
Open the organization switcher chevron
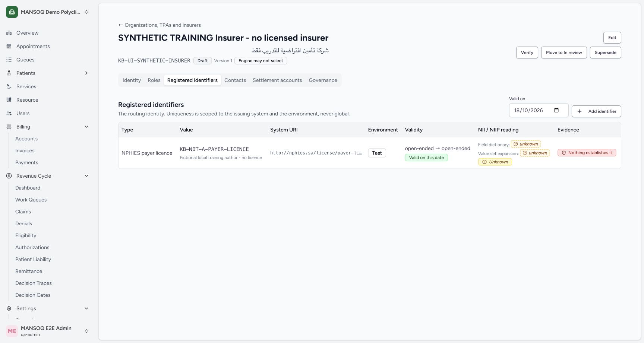[86, 12]
